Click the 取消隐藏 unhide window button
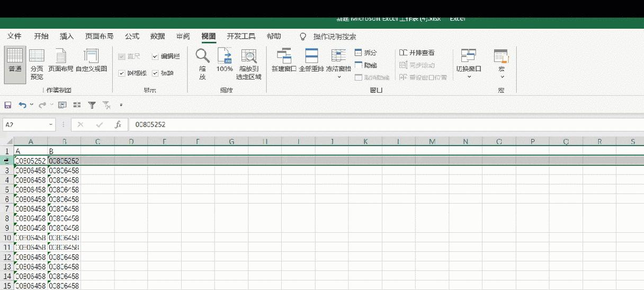This screenshot has height=290, width=644. click(x=372, y=77)
